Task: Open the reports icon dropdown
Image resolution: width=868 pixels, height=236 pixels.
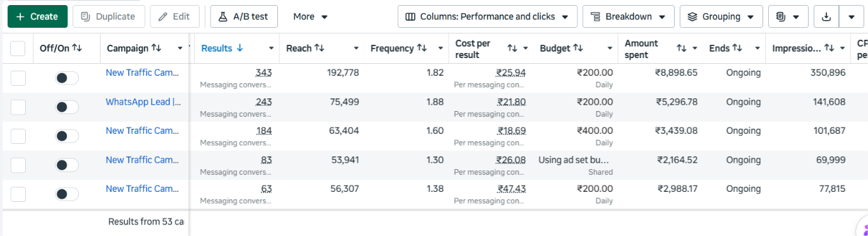Action: tap(788, 17)
